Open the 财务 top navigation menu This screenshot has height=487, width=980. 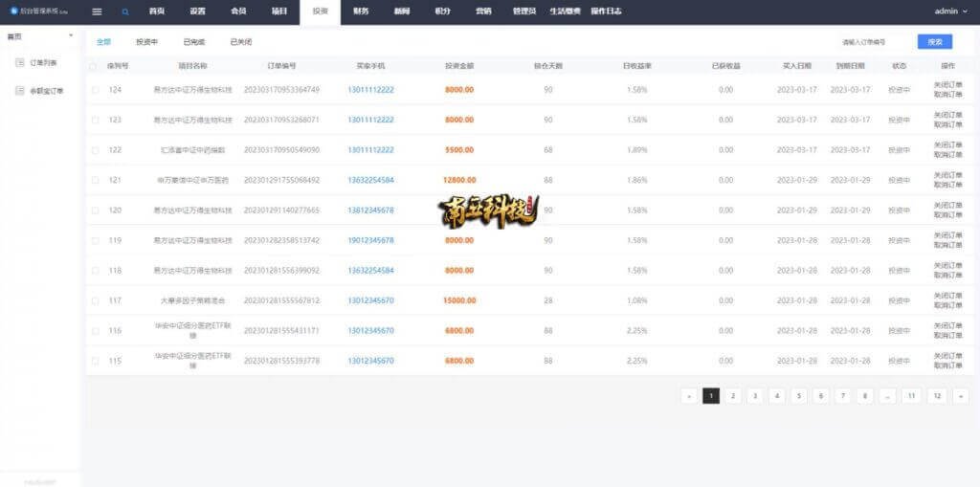coord(361,11)
